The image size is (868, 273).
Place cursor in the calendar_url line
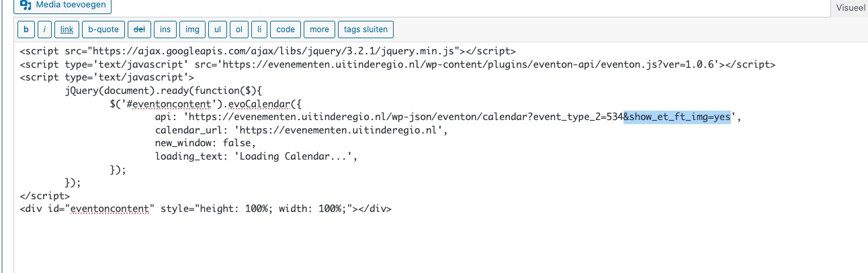point(301,130)
